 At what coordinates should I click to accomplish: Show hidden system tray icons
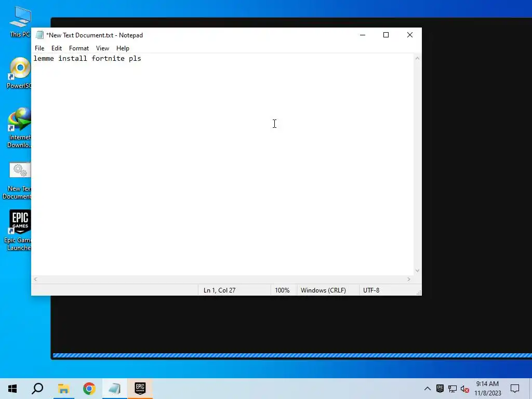coord(428,389)
